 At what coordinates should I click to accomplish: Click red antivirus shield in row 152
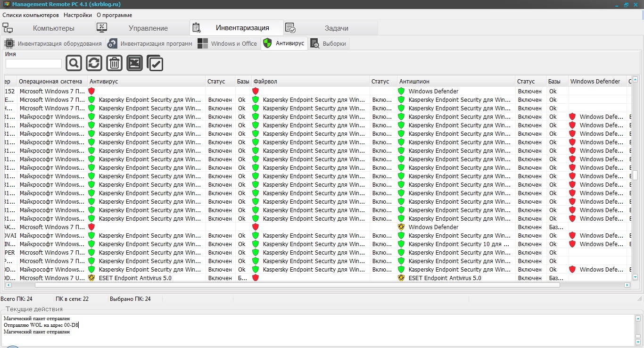pos(91,91)
